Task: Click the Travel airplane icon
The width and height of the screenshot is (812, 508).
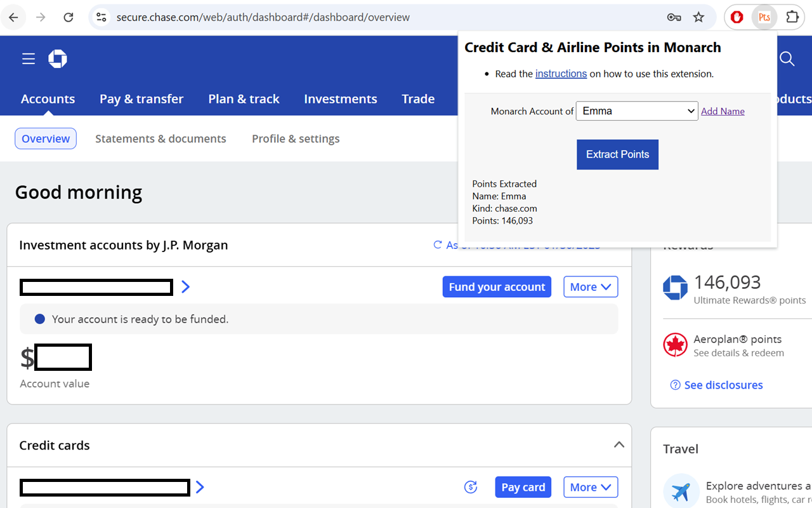Action: pos(681,491)
